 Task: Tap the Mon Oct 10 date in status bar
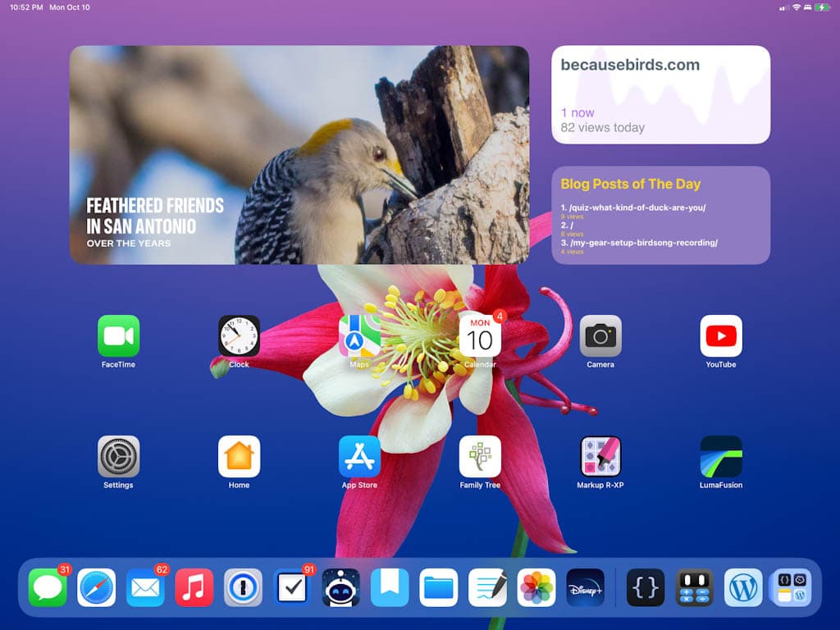click(70, 7)
